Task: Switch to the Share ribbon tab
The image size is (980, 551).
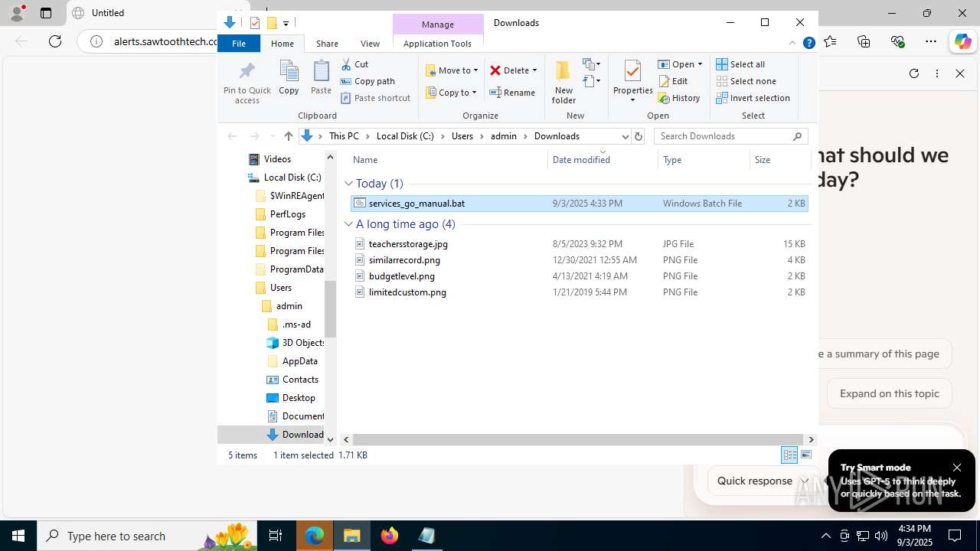Action: (327, 44)
